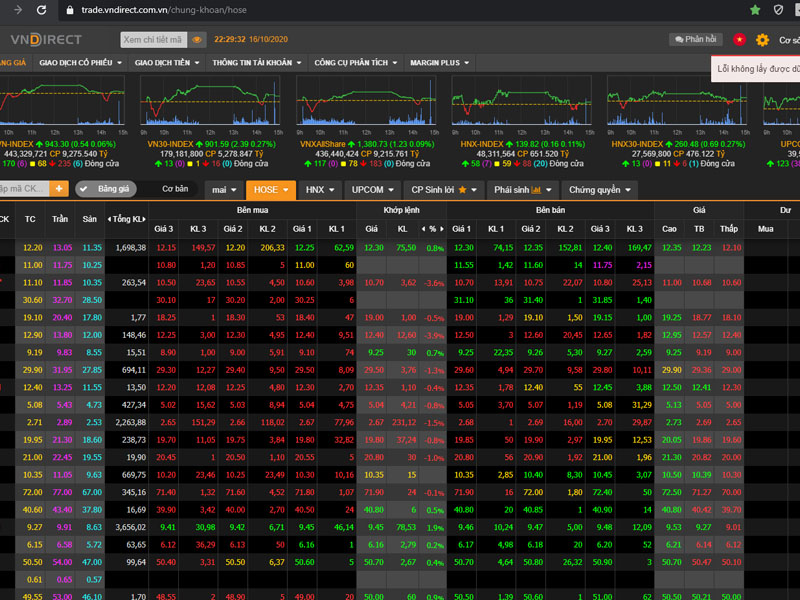Click the Xem chi tiết mã search field

coord(154,40)
